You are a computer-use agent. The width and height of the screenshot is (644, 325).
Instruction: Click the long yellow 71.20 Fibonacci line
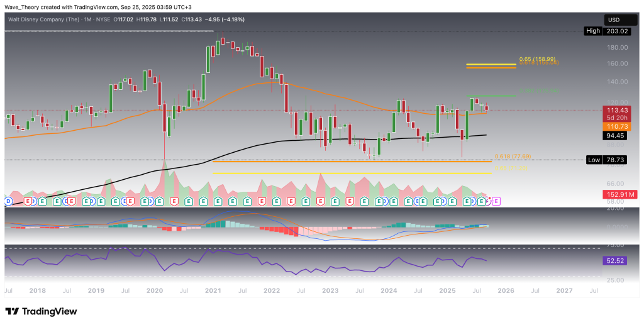coord(352,173)
